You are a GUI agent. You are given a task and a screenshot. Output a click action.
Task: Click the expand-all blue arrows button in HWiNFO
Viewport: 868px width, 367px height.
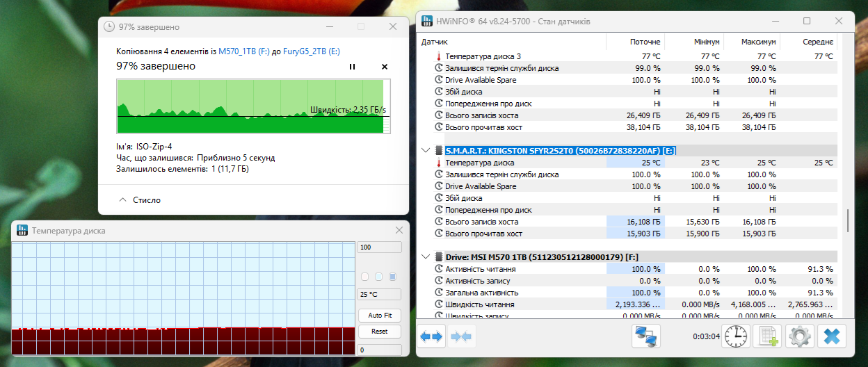tap(431, 336)
